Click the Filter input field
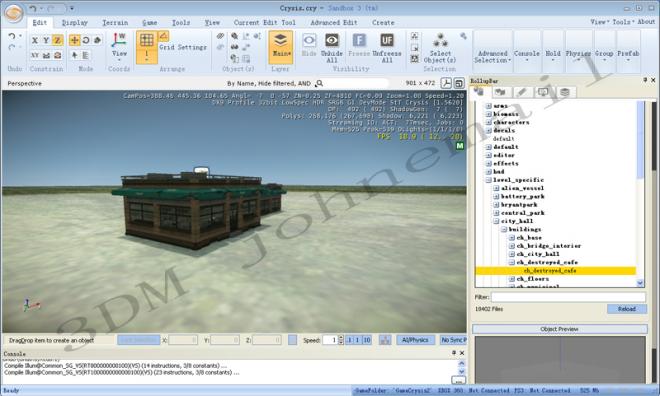This screenshot has height=396, width=660. (568, 297)
